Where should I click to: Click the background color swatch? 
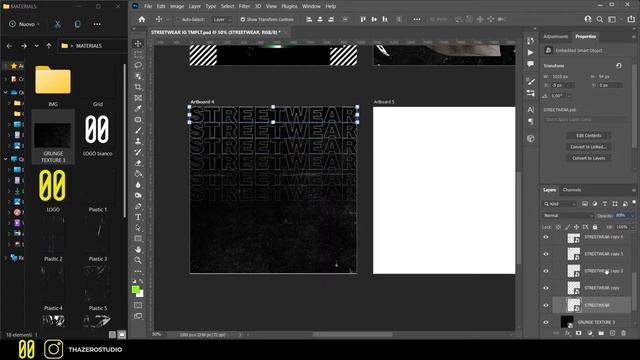[x=141, y=293]
